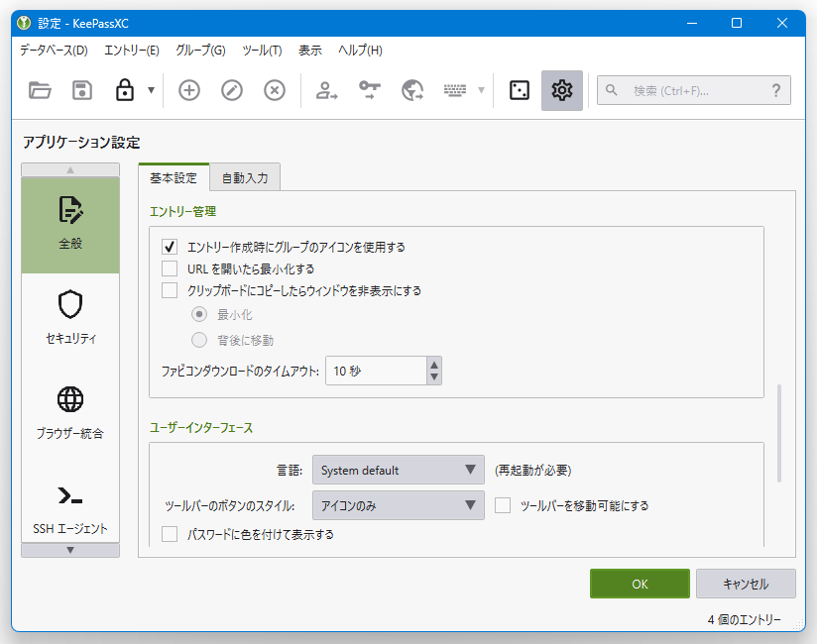The width and height of the screenshot is (817, 644).
Task: Confirm settings with OK button
Action: click(640, 584)
